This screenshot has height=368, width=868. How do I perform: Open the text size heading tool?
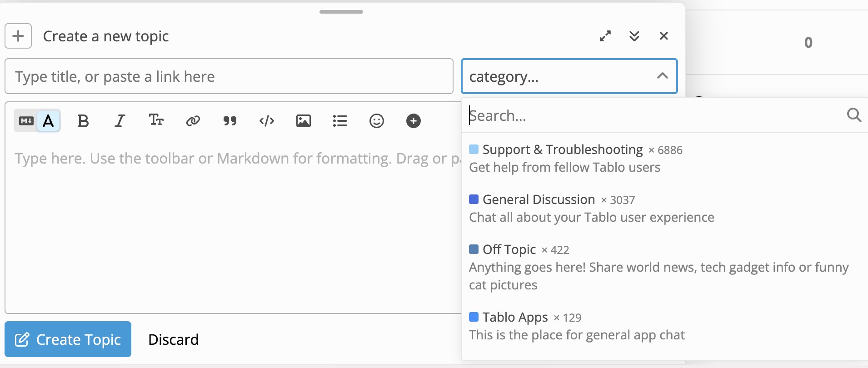[x=156, y=120]
